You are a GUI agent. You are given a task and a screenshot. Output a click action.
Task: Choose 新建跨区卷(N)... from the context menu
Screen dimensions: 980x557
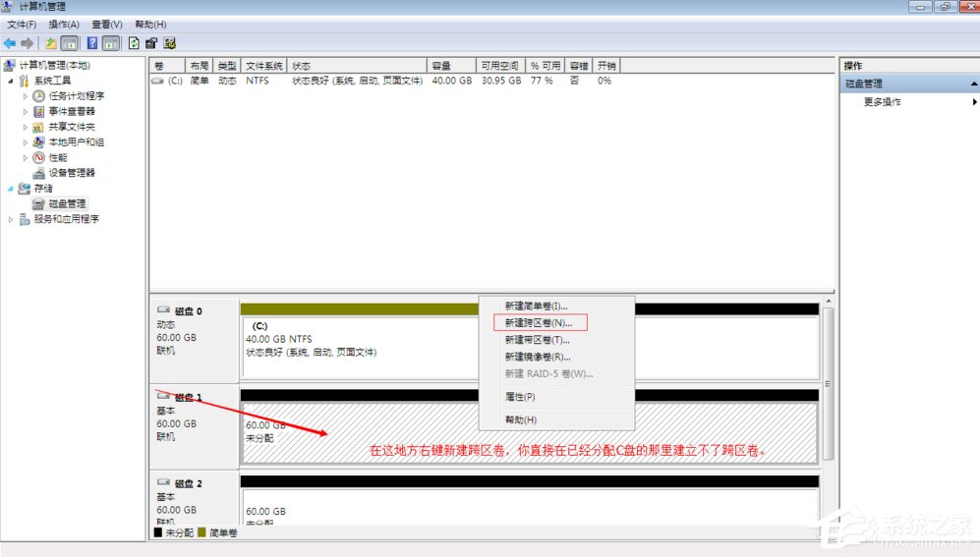pos(538,323)
